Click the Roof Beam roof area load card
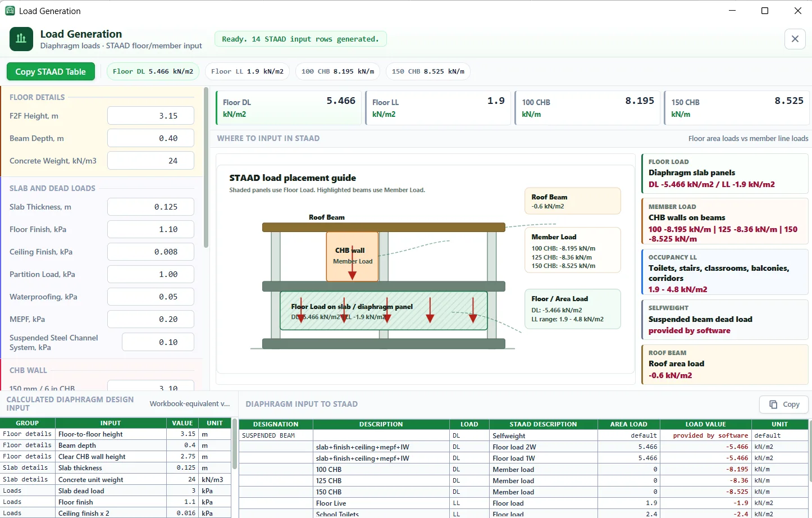This screenshot has width=812, height=518. point(725,364)
